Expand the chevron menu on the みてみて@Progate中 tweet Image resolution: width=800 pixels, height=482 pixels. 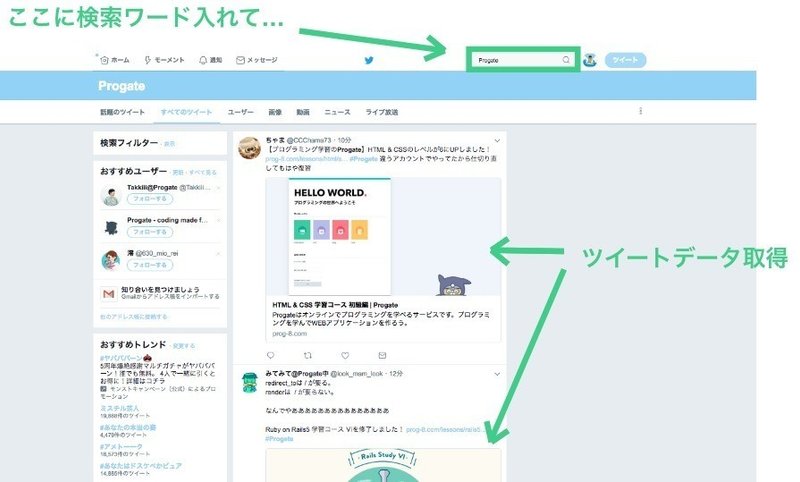[497, 374]
